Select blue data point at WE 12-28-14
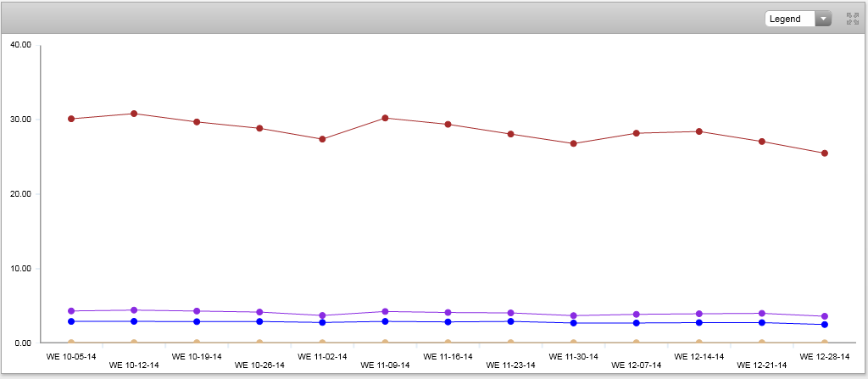The image size is (868, 379). coord(825,325)
